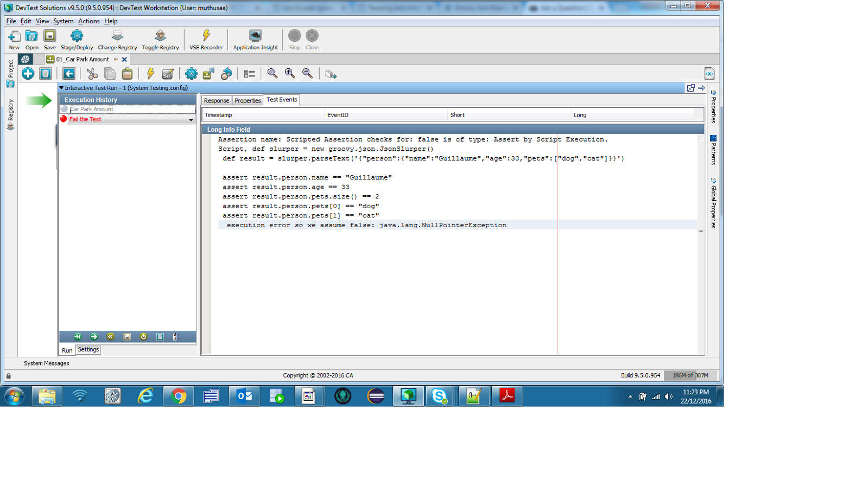Open the Fail the Test dropdown arrow
The height and width of the screenshot is (487, 868).
click(x=191, y=120)
